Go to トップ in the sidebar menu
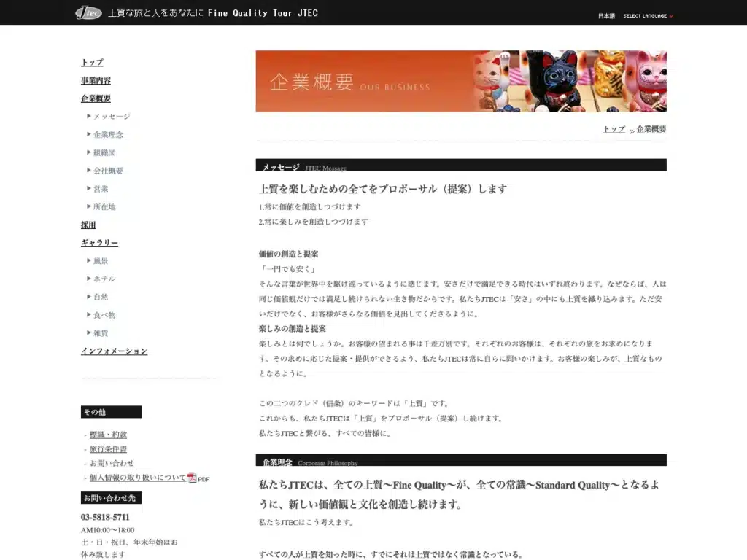This screenshot has width=747, height=560. (92, 63)
